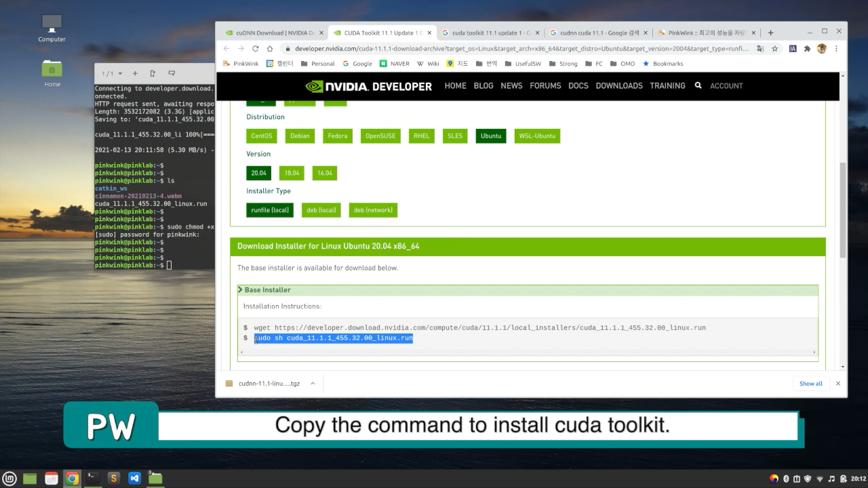The image size is (868, 488).
Task: Open Chrome three-dot menu
Action: [x=836, y=49]
